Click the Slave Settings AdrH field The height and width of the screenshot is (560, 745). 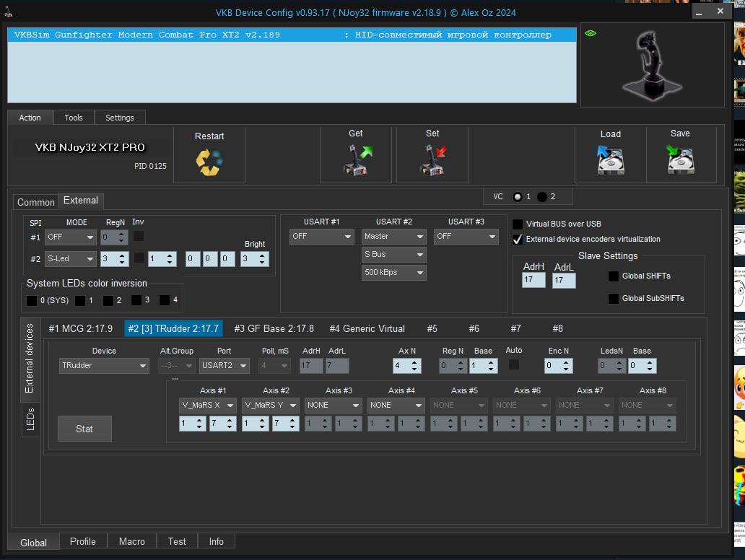click(533, 280)
